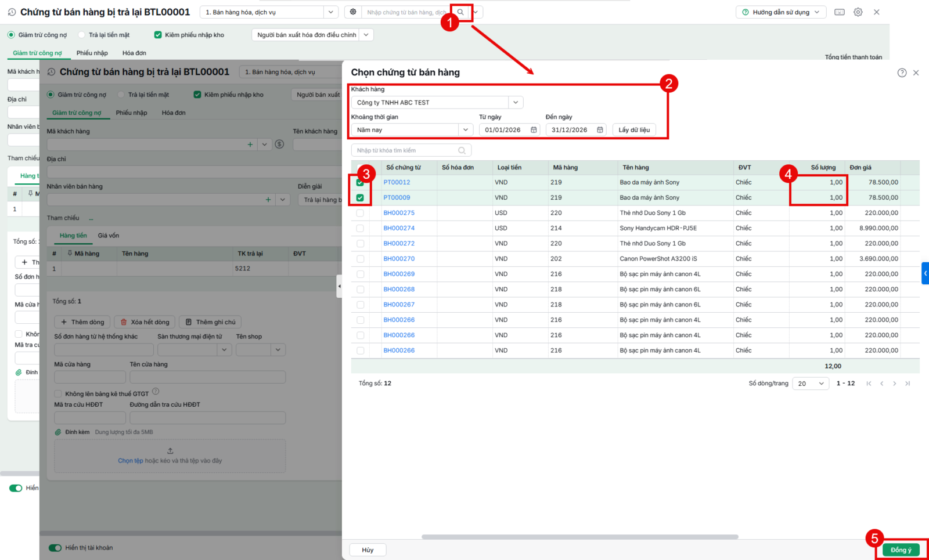
Task: Click the Thêm ghi chú button
Action: pyautogui.click(x=210, y=322)
